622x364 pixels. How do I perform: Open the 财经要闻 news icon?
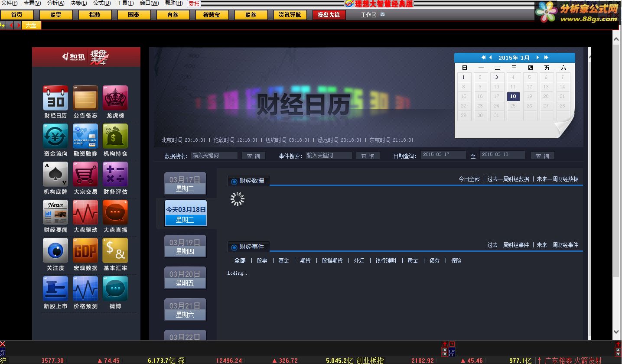[55, 212]
